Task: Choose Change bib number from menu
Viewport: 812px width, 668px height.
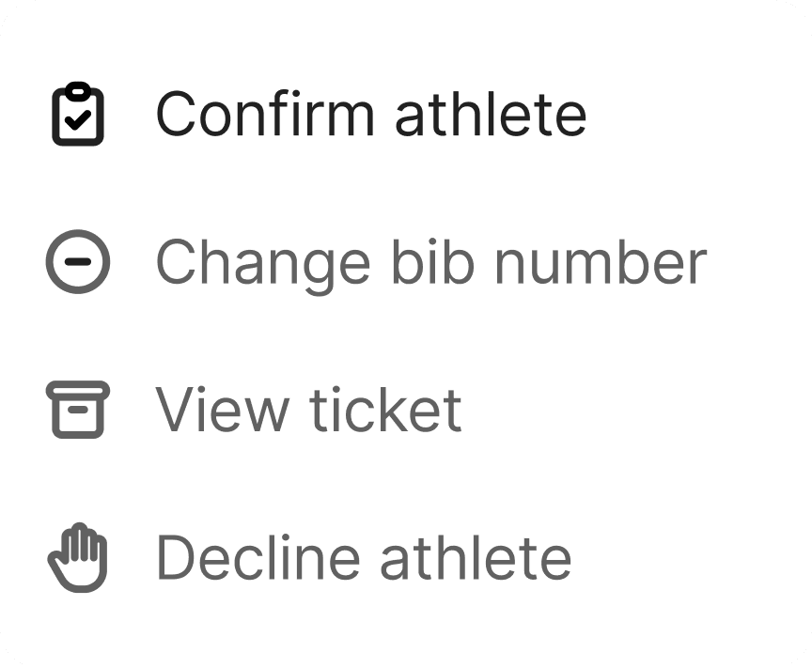Action: tap(430, 262)
